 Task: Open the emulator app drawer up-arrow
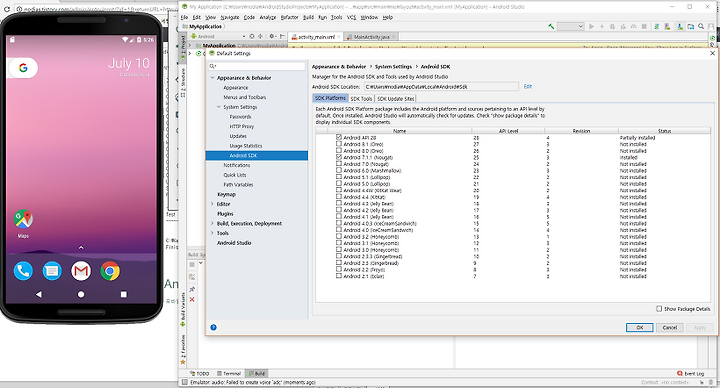point(81,247)
